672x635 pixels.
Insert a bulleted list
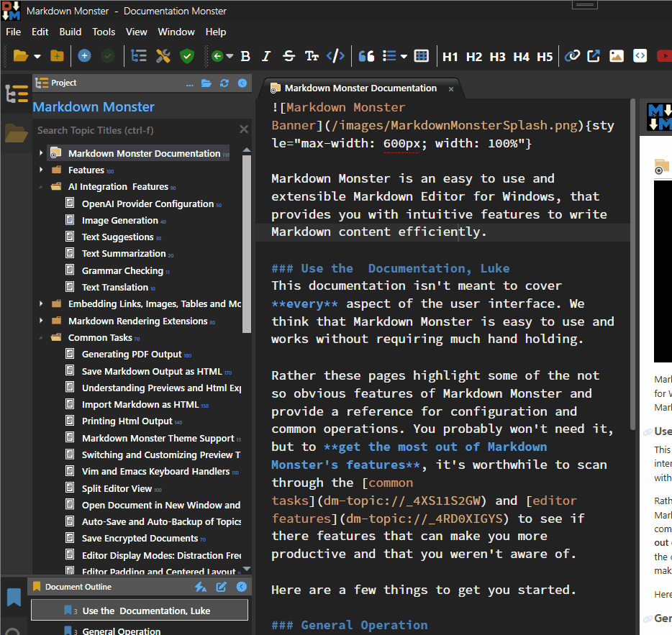pos(389,56)
